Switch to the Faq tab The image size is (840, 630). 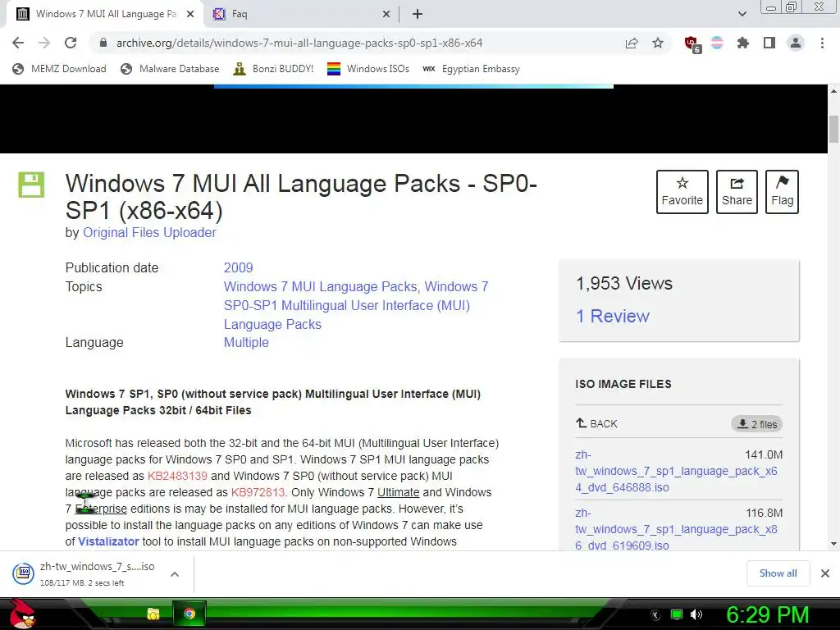coord(301,14)
